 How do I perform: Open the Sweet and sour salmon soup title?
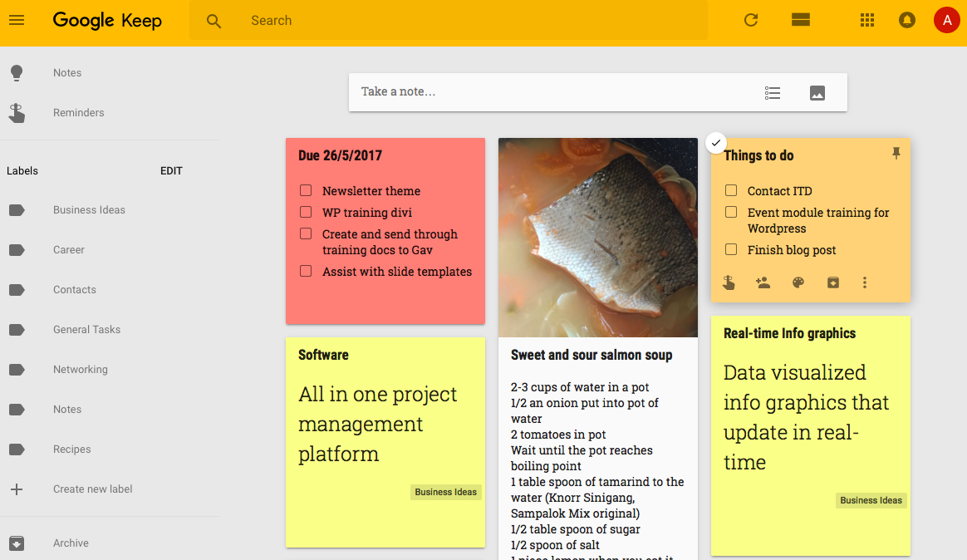click(x=591, y=355)
